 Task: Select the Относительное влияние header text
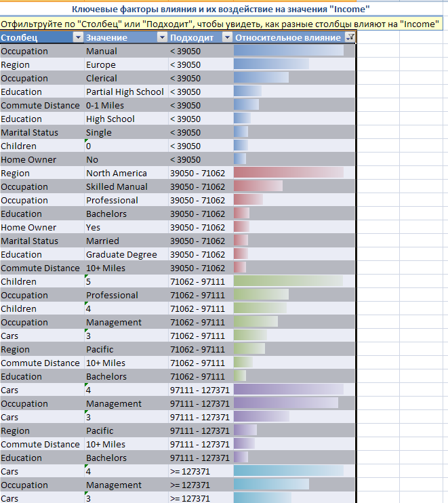pos(288,38)
